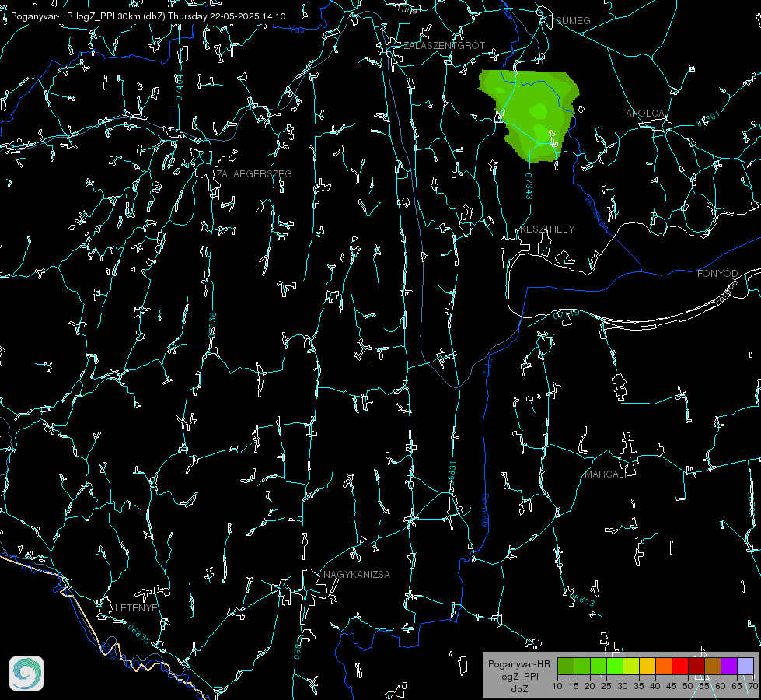
Task: Click the ZALASZENTGRÓT town label
Action: tap(444, 45)
